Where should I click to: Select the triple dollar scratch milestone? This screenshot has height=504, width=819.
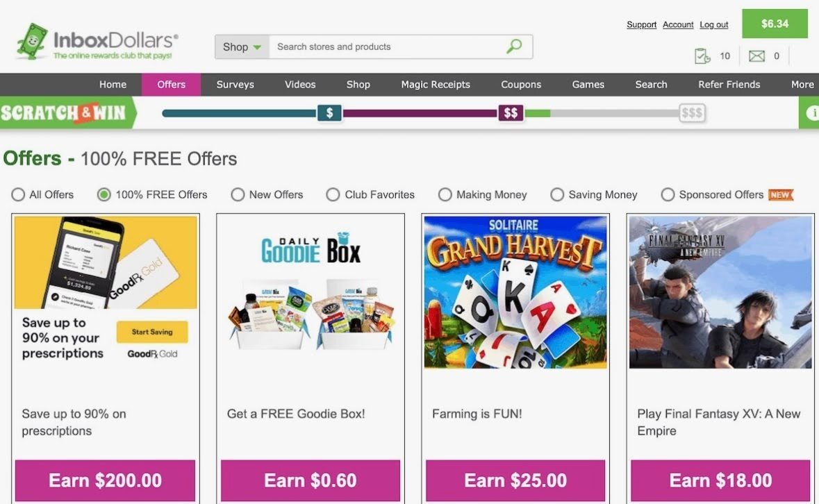[x=692, y=112]
